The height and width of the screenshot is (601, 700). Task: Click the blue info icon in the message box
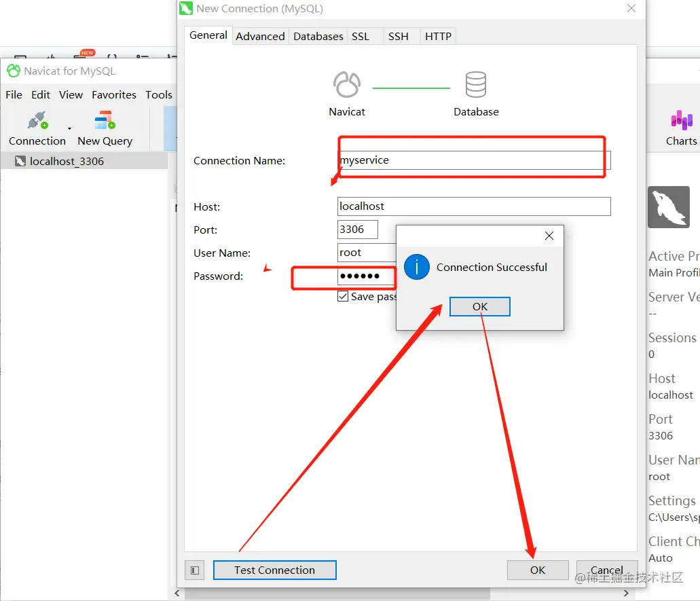(416, 267)
